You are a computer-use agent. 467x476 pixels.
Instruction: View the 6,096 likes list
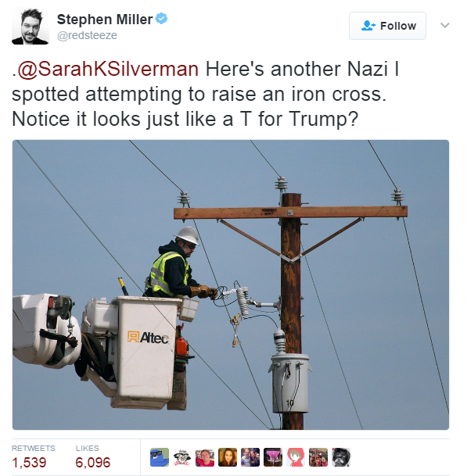point(92,457)
